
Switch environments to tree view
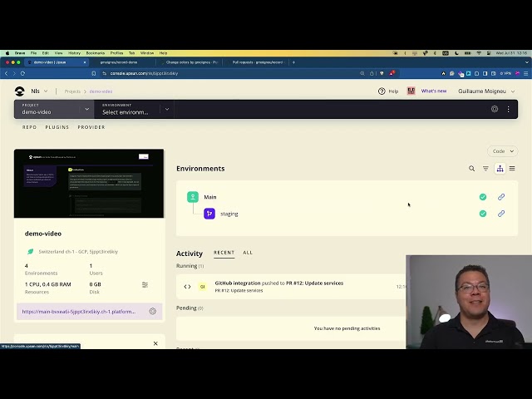pyautogui.click(x=500, y=168)
